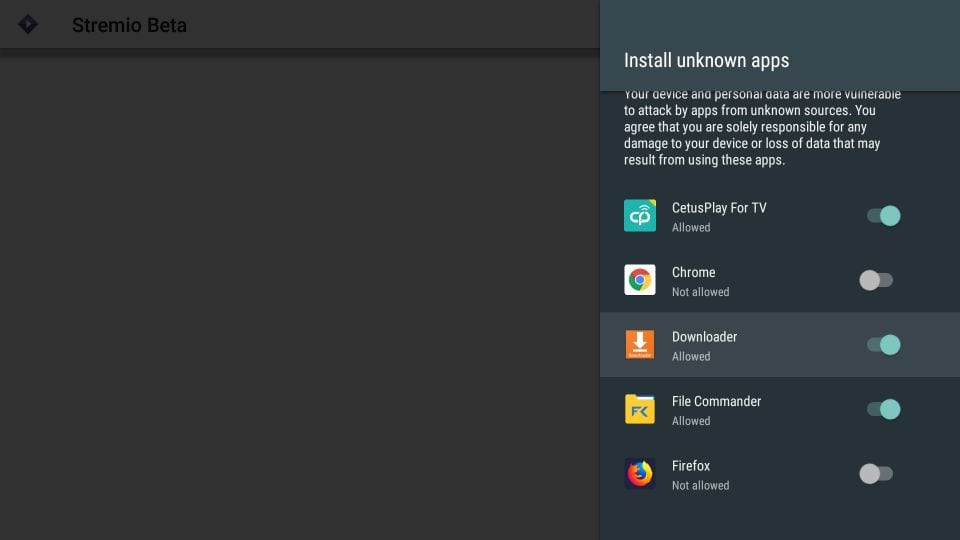Click Allowed status under File Commander

(x=691, y=421)
